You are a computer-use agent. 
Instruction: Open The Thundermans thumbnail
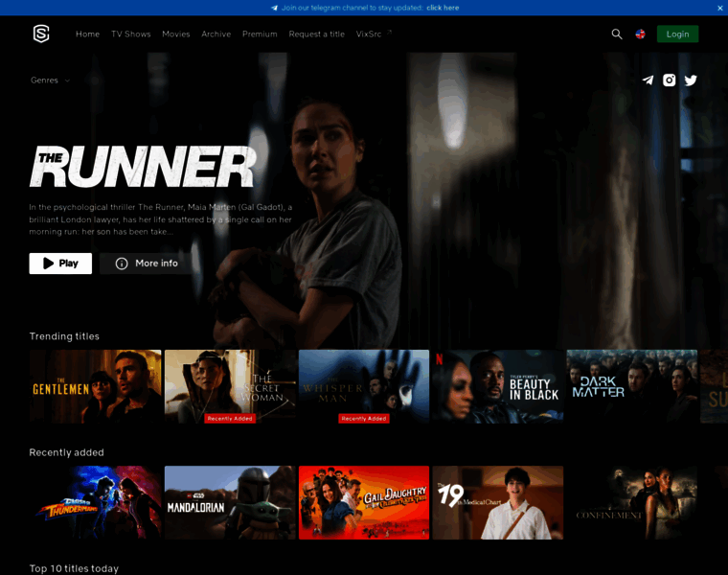95,502
